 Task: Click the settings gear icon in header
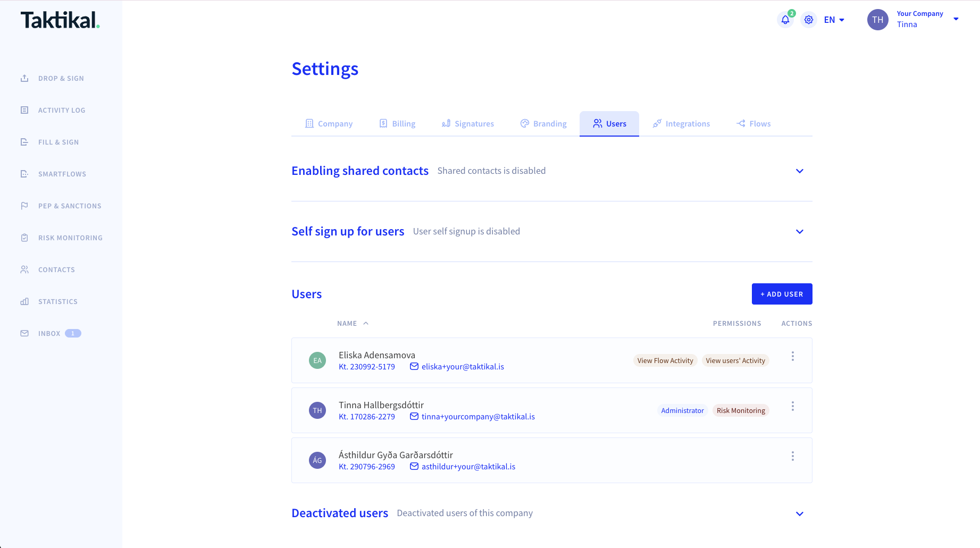(809, 20)
